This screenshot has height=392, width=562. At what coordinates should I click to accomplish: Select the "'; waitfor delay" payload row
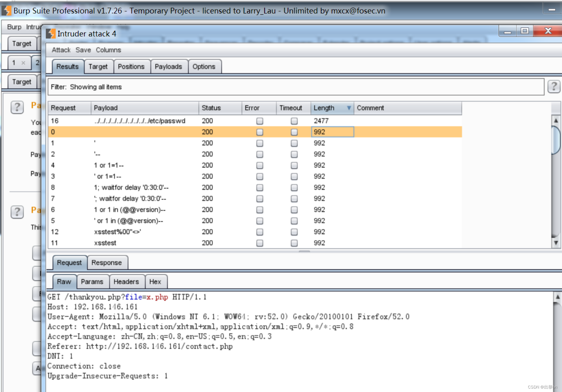click(x=255, y=199)
